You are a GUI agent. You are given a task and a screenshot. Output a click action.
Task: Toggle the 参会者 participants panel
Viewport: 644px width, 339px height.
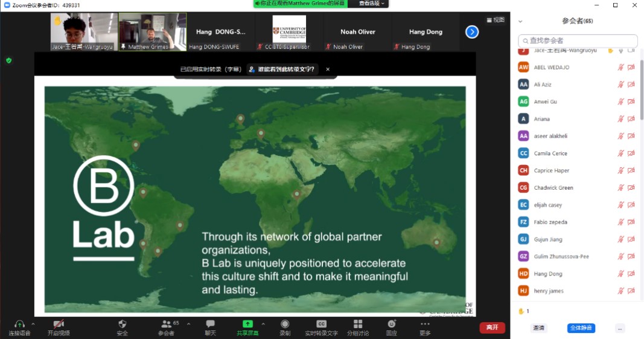pos(166,324)
